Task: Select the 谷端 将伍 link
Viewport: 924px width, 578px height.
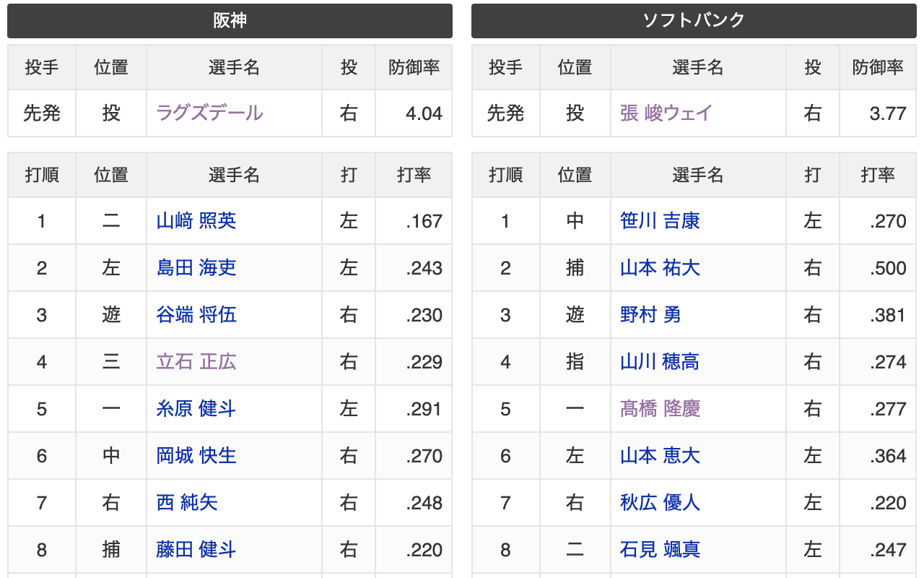Action: click(196, 315)
